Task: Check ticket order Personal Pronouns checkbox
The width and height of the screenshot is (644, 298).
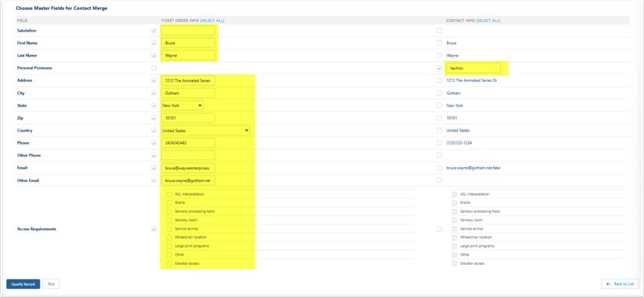Action: point(154,68)
